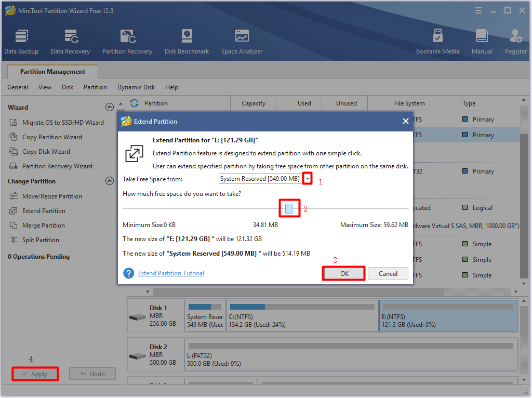This screenshot has height=398, width=532.
Task: Open the Data Backup tool
Action: pyautogui.click(x=21, y=42)
